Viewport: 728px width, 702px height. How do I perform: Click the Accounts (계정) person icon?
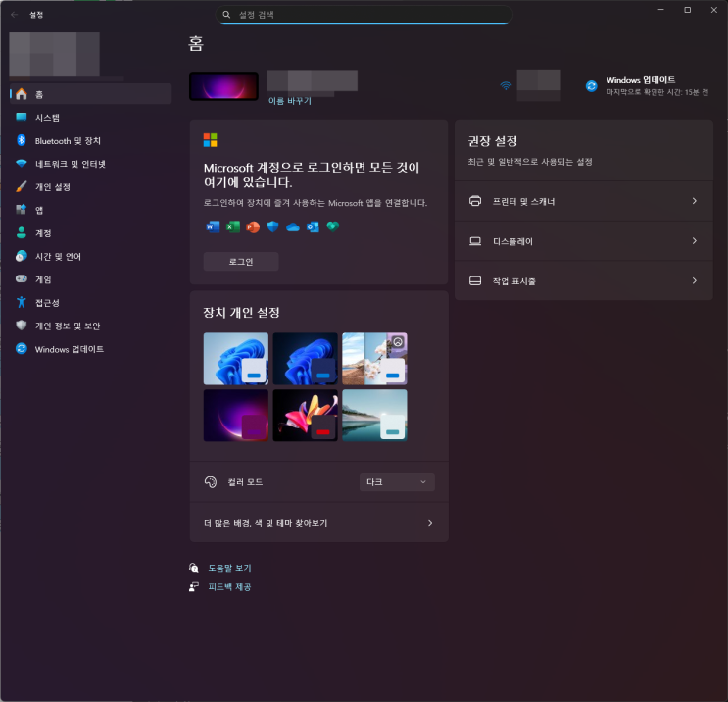22,232
